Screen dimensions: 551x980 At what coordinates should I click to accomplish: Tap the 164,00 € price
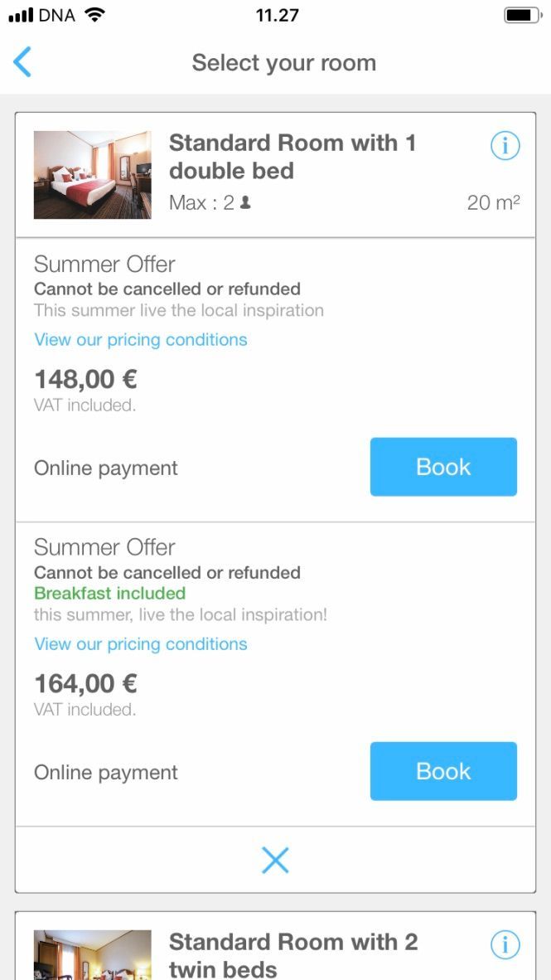[85, 684]
